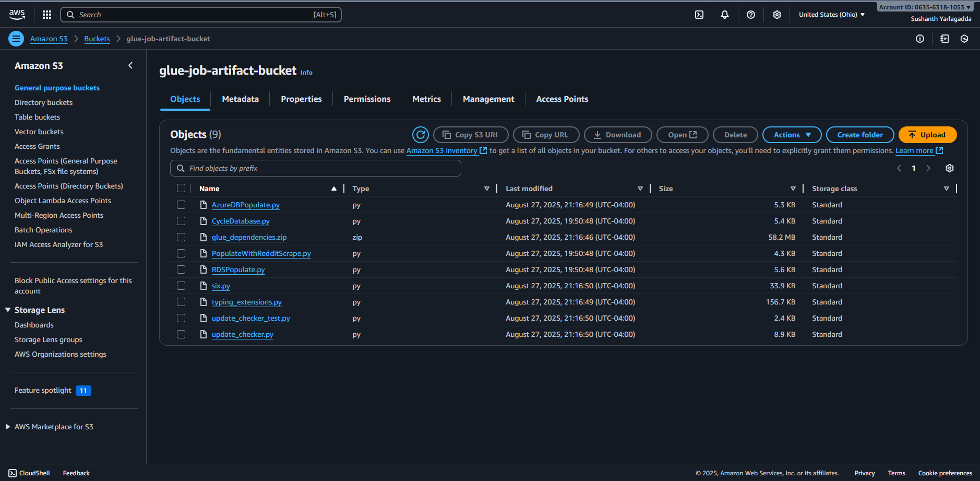
Task: Switch to the Access Points tab
Action: pyautogui.click(x=562, y=99)
